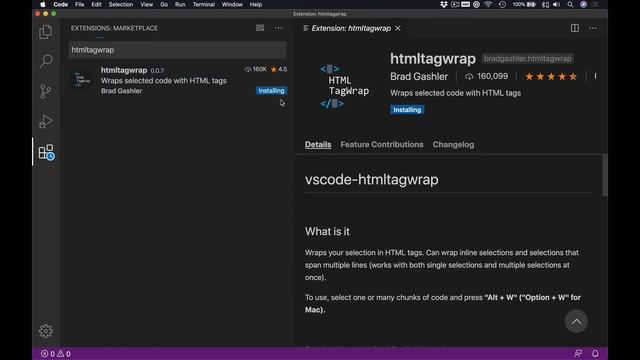The width and height of the screenshot is (640, 360).
Task: Open the Selection menu
Action: click(x=121, y=4)
